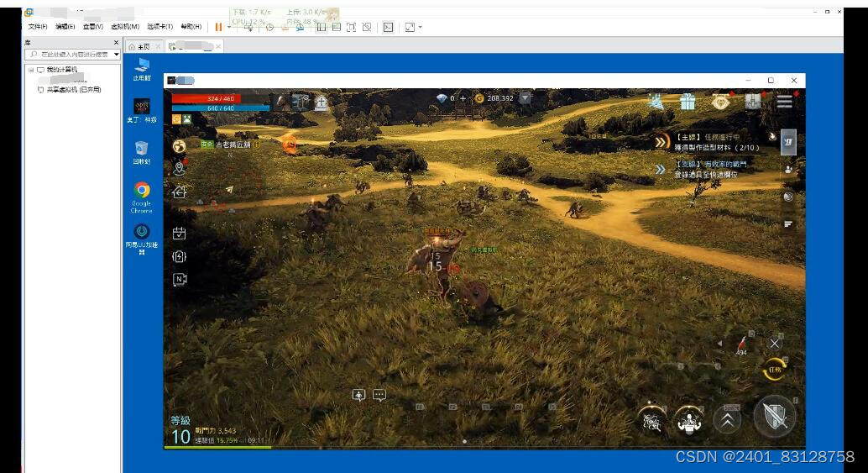The image size is (868, 473).
Task: Open the chat speech bubble icon
Action: pyautogui.click(x=379, y=395)
